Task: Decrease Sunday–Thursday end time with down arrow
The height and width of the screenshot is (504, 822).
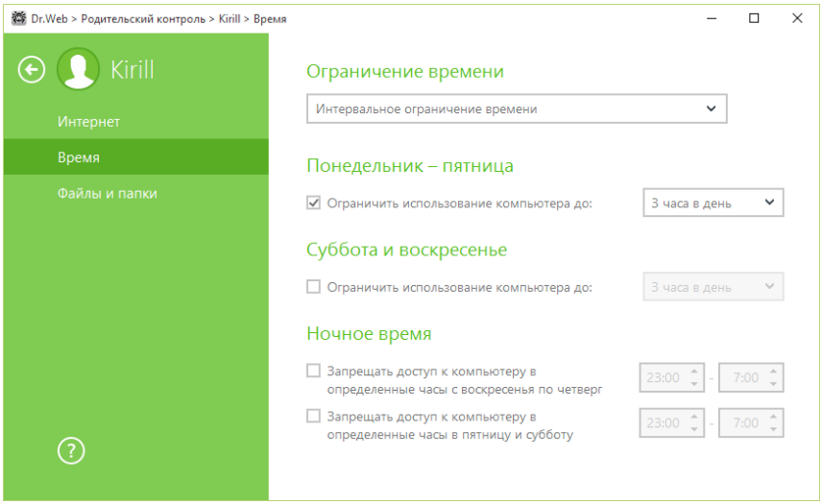Action: point(773,383)
